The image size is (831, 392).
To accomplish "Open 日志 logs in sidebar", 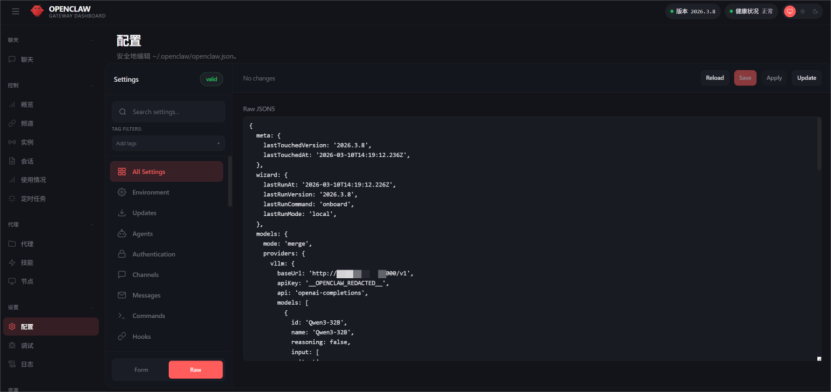I will [51, 364].
